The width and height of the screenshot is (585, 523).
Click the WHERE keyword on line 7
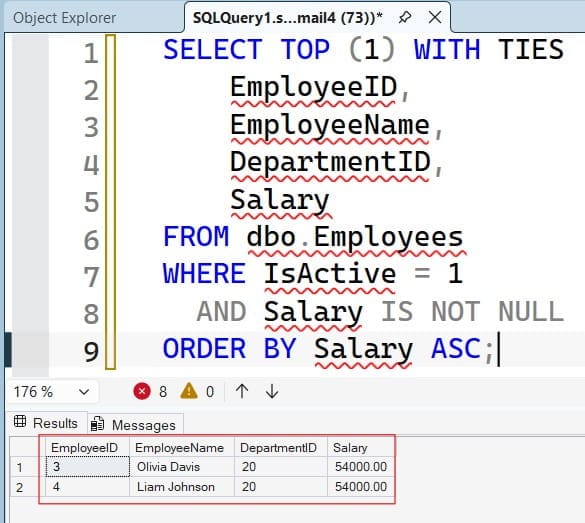point(204,274)
